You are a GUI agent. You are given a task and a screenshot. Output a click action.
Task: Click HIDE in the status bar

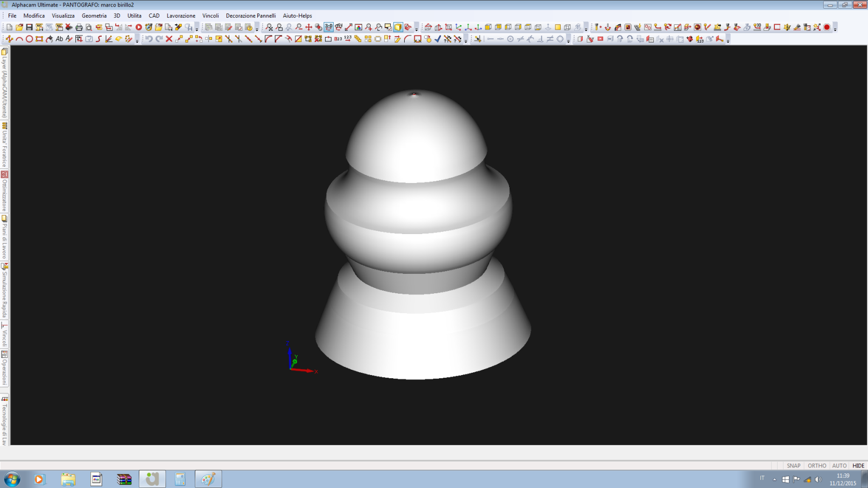click(858, 466)
